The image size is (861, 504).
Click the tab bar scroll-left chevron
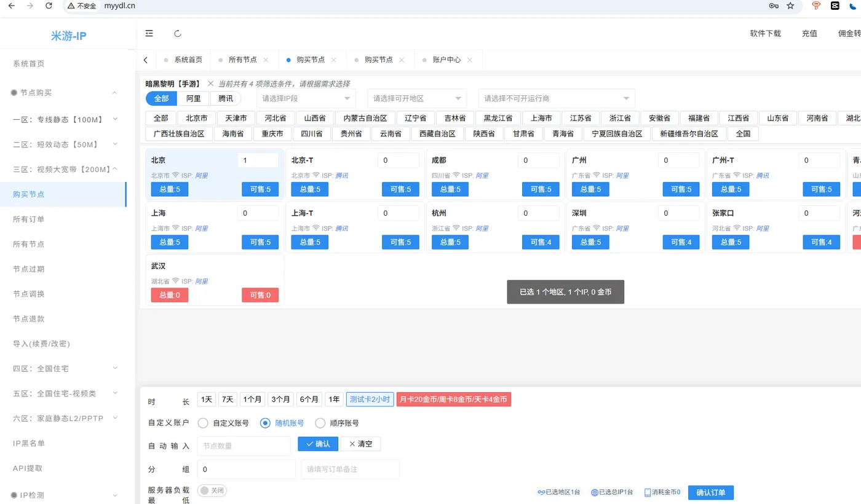click(x=146, y=60)
